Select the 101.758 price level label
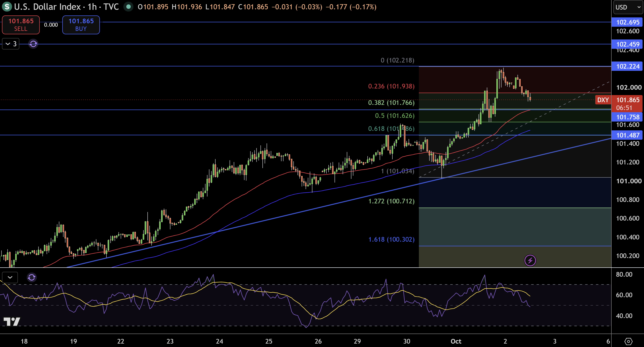 (x=628, y=117)
